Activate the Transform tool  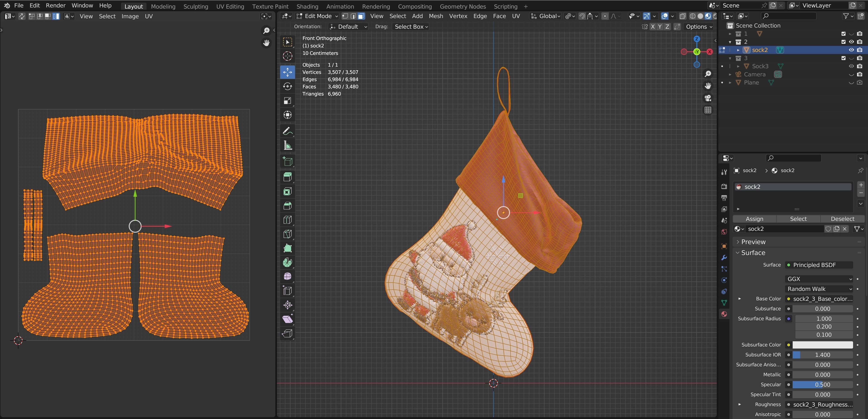point(287,115)
